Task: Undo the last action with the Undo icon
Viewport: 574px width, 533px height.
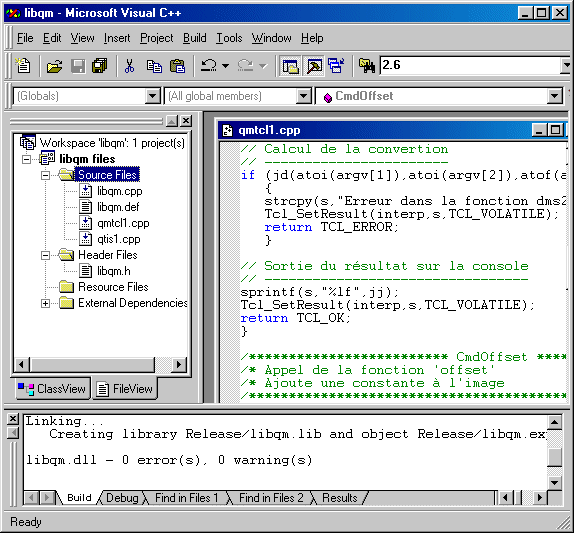Action: point(209,66)
